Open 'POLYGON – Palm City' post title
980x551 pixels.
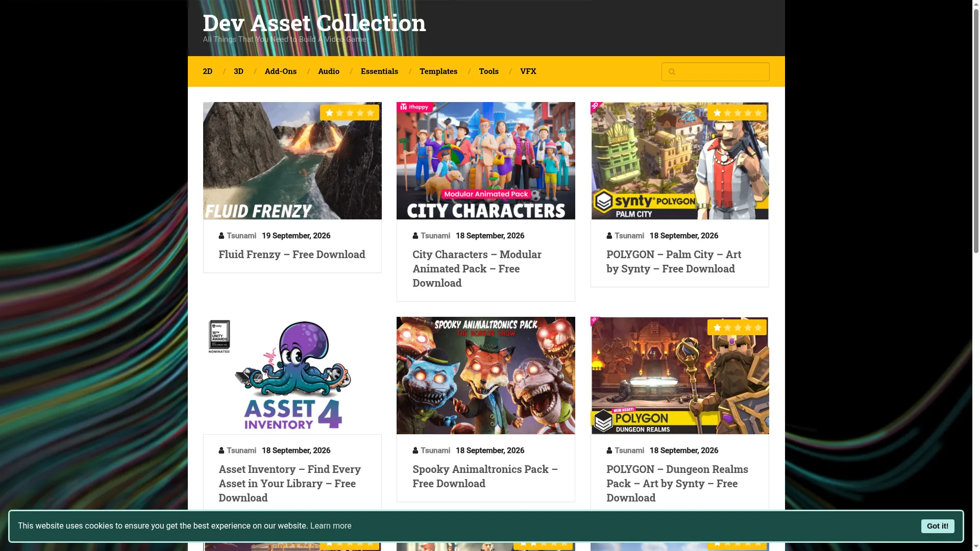coord(674,261)
